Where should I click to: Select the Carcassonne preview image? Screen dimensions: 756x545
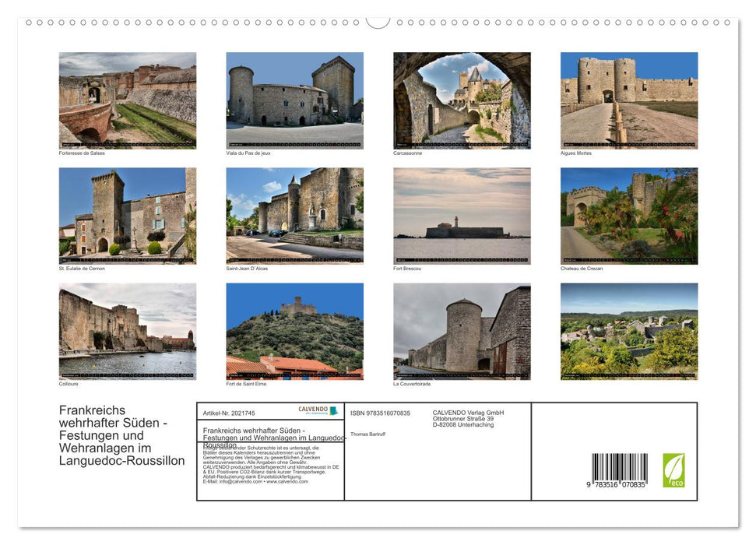[x=461, y=100]
